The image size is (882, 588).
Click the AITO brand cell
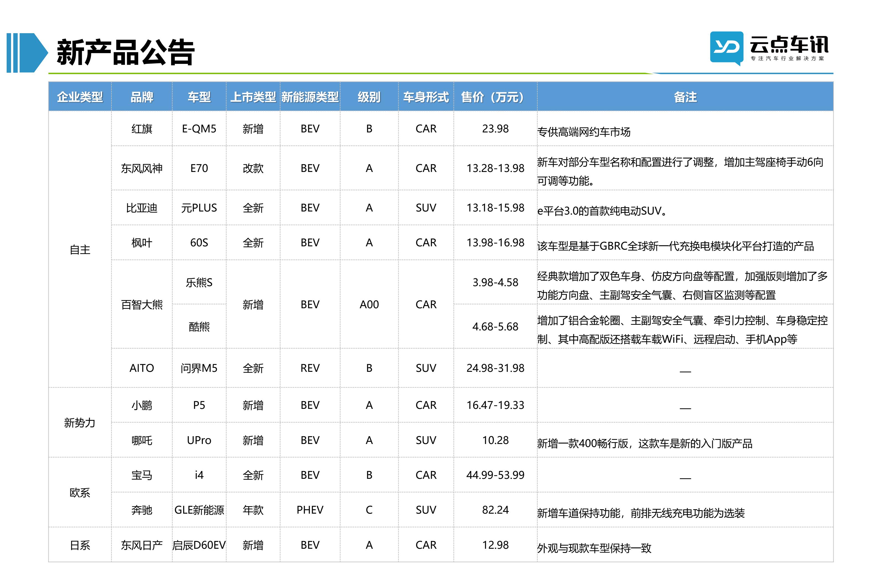click(x=142, y=368)
